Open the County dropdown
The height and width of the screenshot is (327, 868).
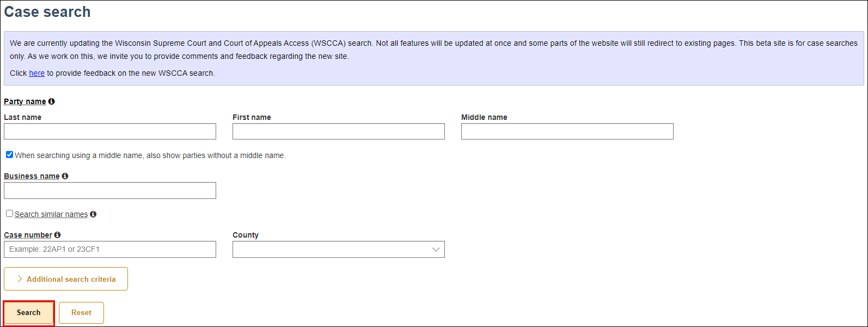tap(338, 249)
